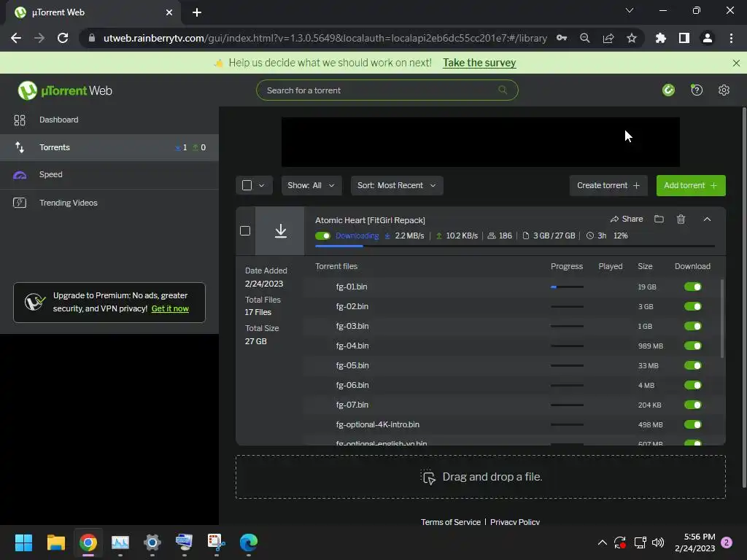Check the Atomic Heart torrent checkbox
The image size is (747, 560).
point(245,231)
